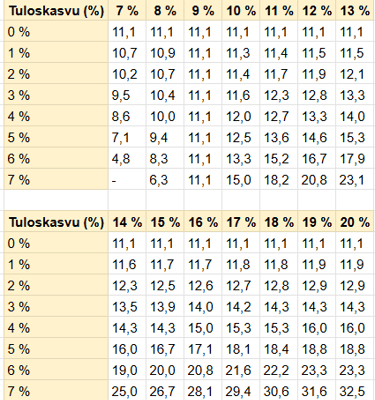375x400 pixels.
Task: Click the dash cell under 7 % column
Action: (x=127, y=179)
